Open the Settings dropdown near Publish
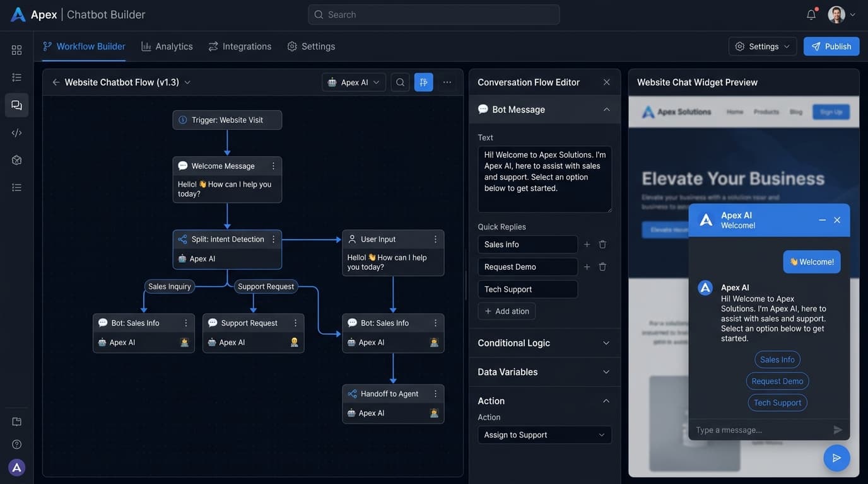868x484 pixels. (x=762, y=45)
